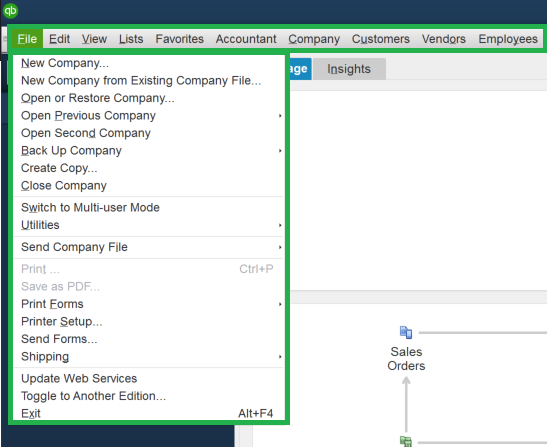Select New Company from Existing Company File
Viewport: 547px width, 447px height.
[149, 81]
